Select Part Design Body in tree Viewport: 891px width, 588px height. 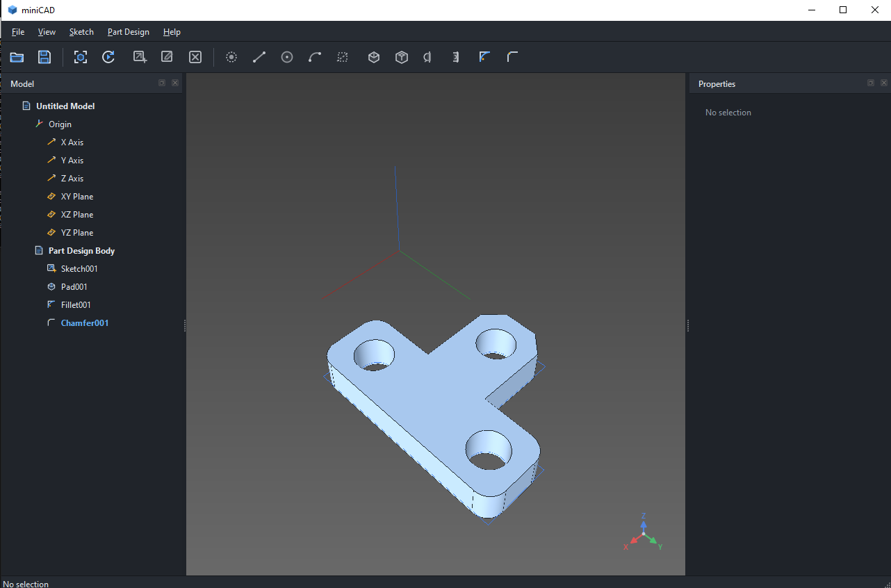(x=81, y=251)
